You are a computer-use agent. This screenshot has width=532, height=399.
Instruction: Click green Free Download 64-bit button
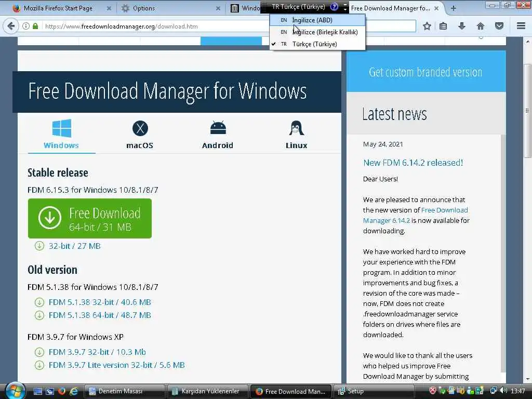tap(90, 219)
